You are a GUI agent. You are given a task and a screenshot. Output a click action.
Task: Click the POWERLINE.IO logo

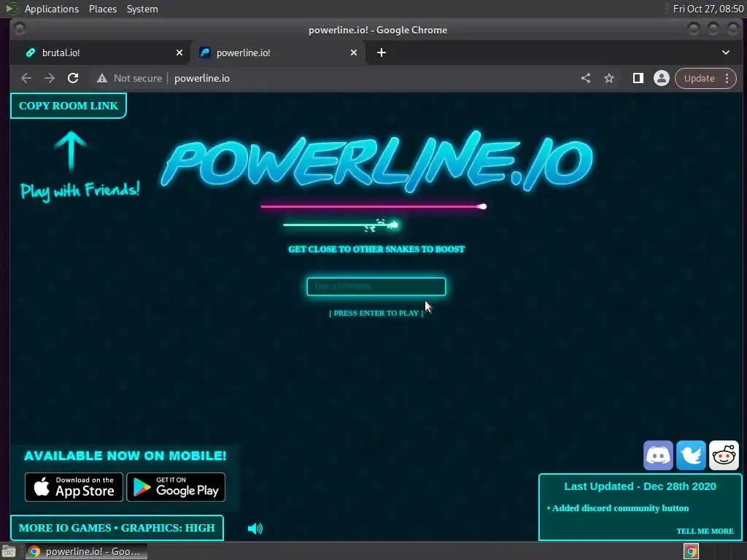(x=376, y=162)
